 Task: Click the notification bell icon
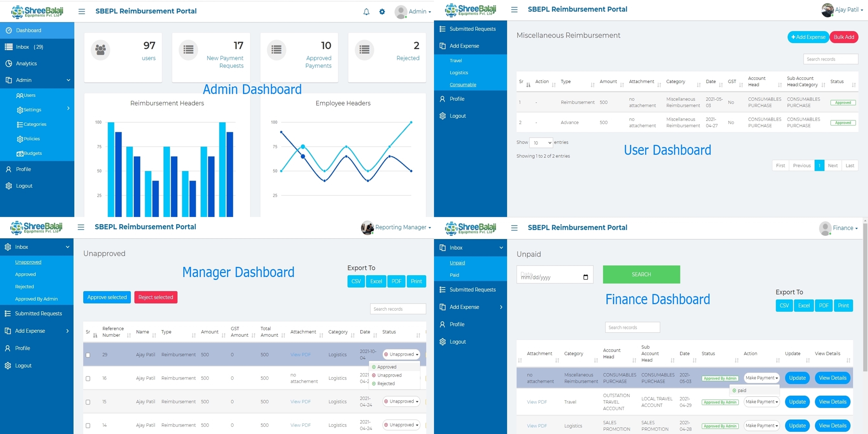[x=366, y=12]
